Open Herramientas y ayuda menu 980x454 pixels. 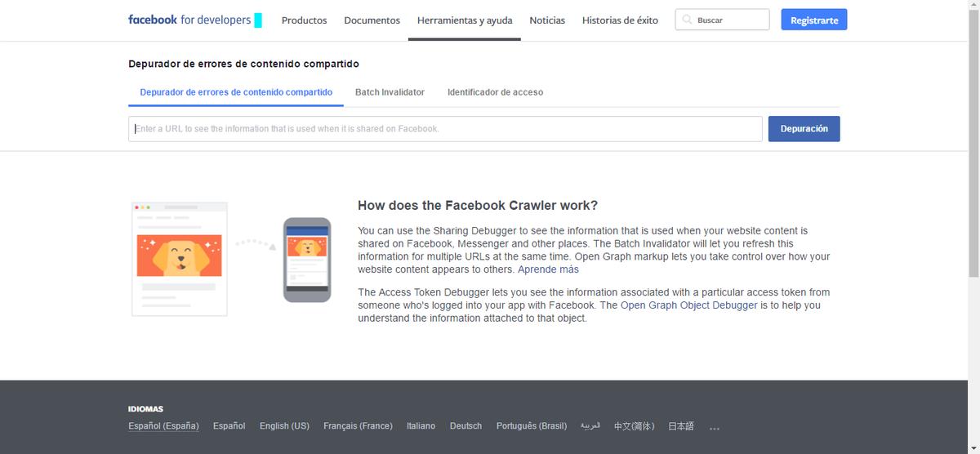click(x=465, y=20)
